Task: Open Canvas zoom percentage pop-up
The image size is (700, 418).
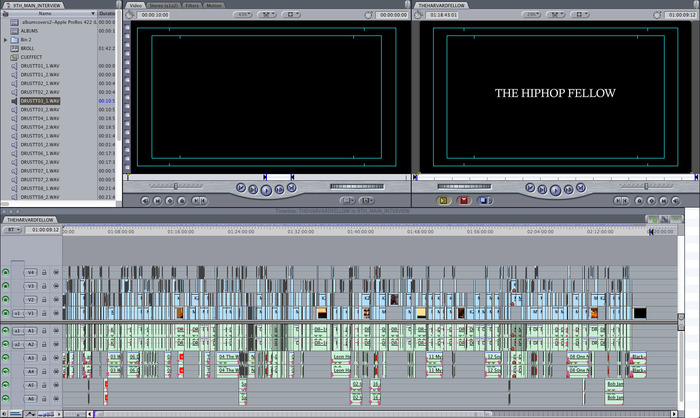Action: (x=532, y=15)
